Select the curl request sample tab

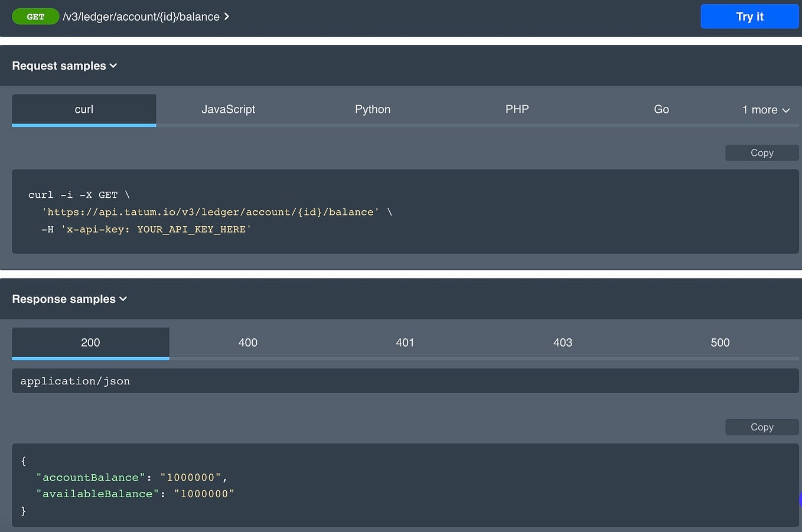click(83, 109)
